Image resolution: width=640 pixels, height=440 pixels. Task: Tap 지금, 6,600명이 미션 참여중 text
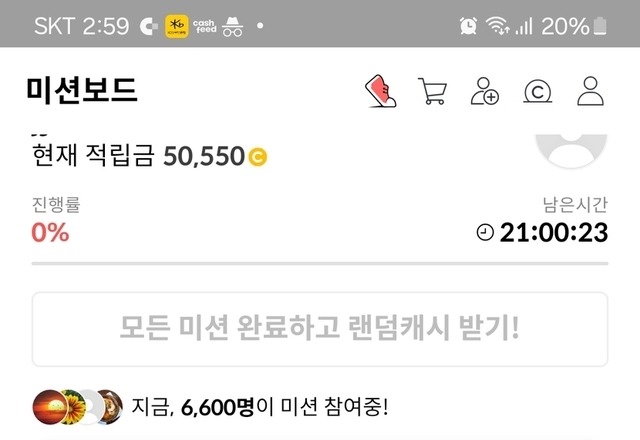point(260,407)
